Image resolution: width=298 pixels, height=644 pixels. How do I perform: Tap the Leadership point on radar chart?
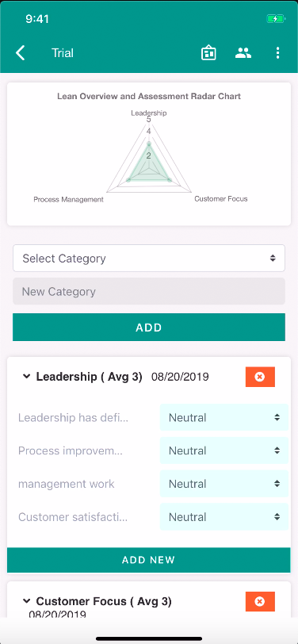pos(149,144)
